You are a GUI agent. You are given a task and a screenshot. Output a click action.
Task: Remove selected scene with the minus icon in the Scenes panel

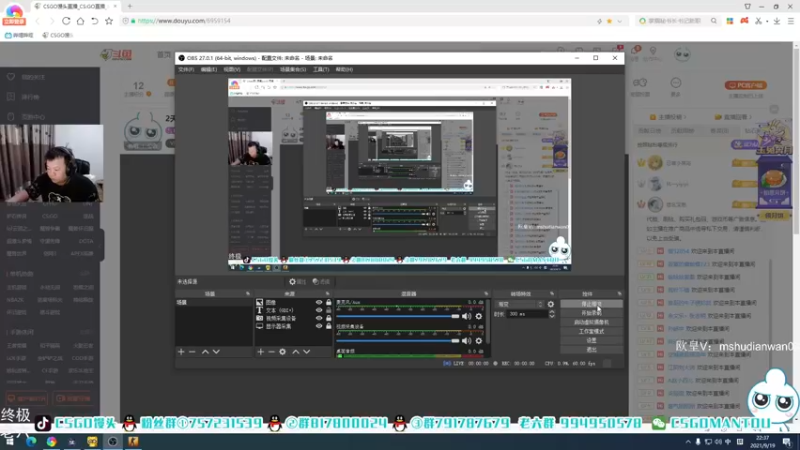click(192, 352)
